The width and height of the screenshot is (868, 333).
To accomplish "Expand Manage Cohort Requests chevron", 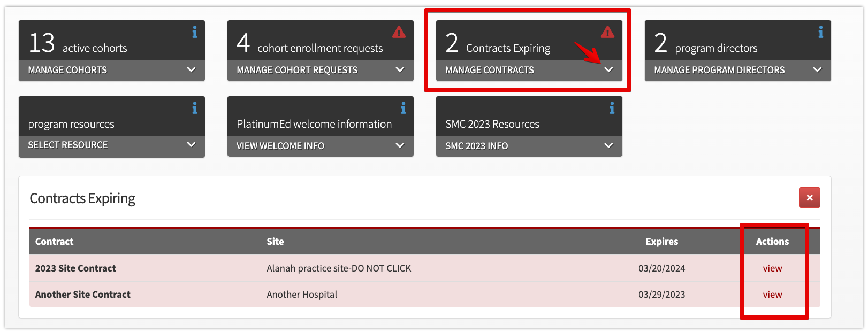I will [x=400, y=69].
